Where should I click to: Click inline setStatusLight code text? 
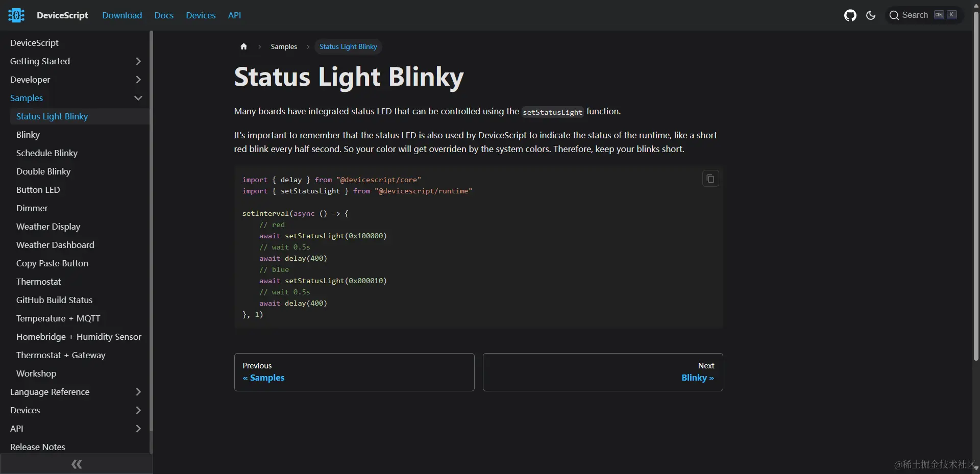point(552,112)
